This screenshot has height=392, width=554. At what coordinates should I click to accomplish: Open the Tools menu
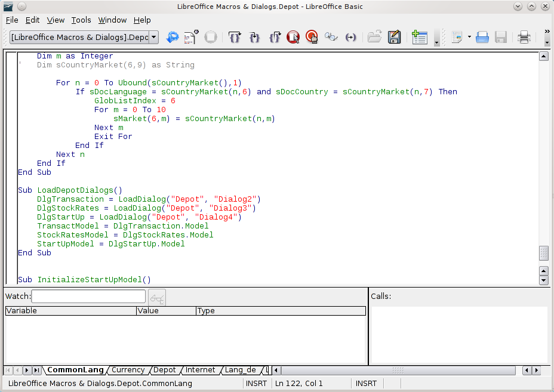(x=81, y=20)
